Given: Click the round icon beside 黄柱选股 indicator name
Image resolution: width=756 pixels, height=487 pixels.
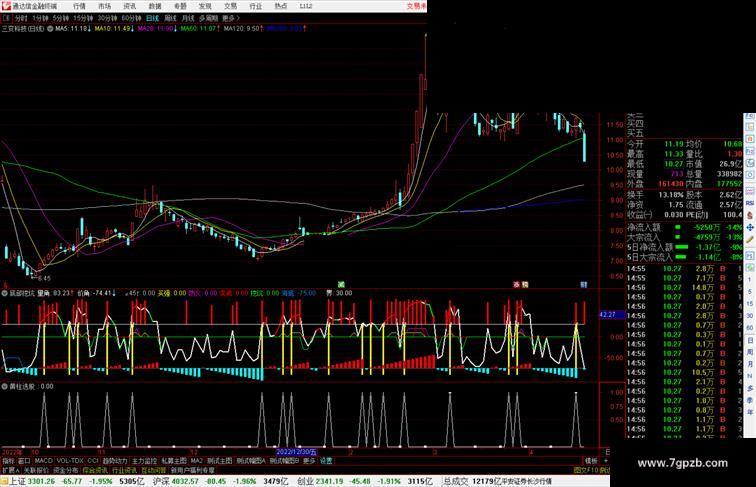Looking at the screenshot, I should tap(4, 386).
